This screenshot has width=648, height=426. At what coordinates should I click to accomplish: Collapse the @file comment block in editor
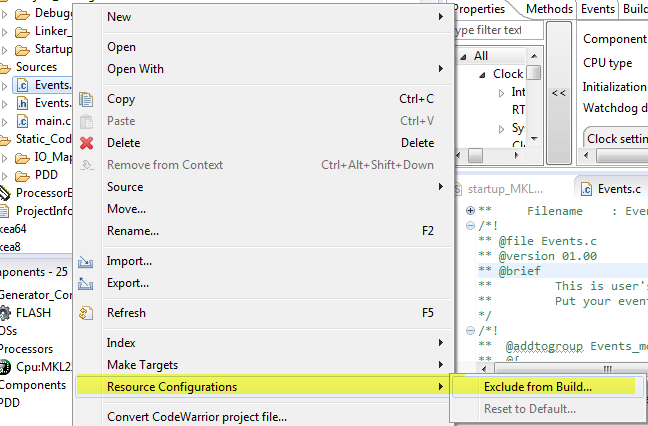(470, 226)
